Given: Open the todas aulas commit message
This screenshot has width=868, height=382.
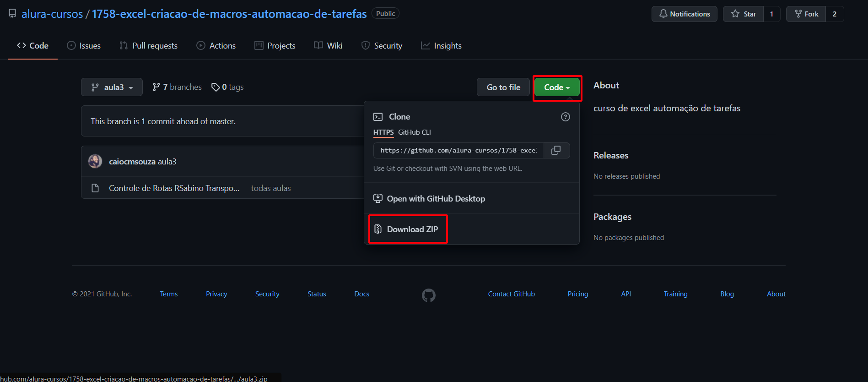Looking at the screenshot, I should (x=271, y=188).
